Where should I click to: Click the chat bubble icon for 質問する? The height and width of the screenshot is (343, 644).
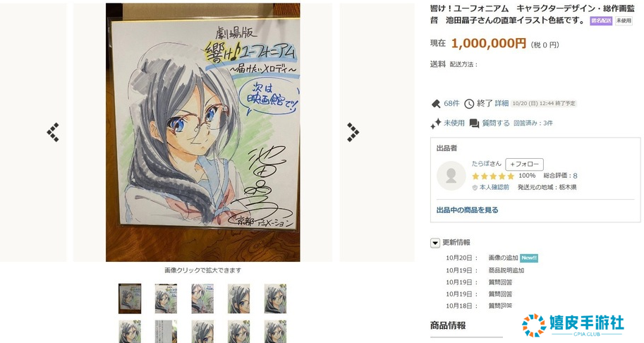tap(474, 124)
